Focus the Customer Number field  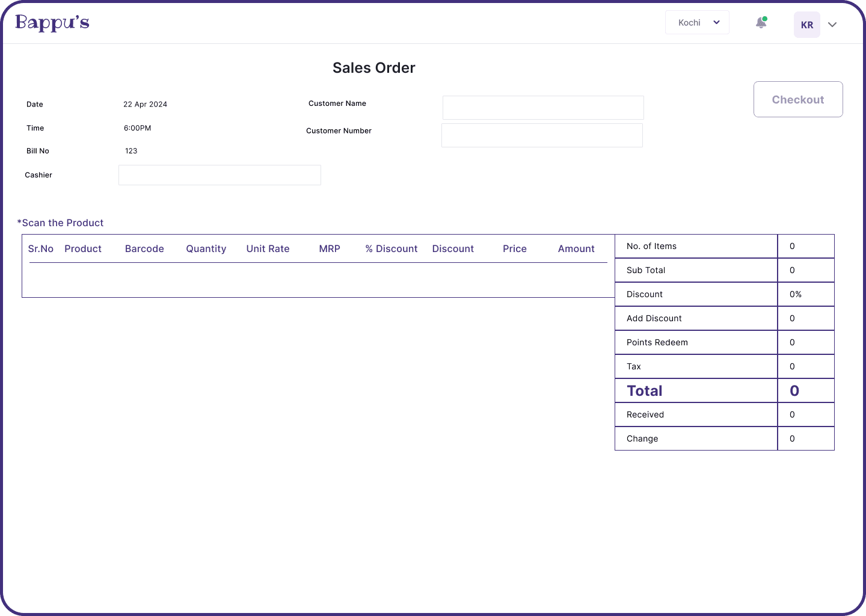[542, 135]
